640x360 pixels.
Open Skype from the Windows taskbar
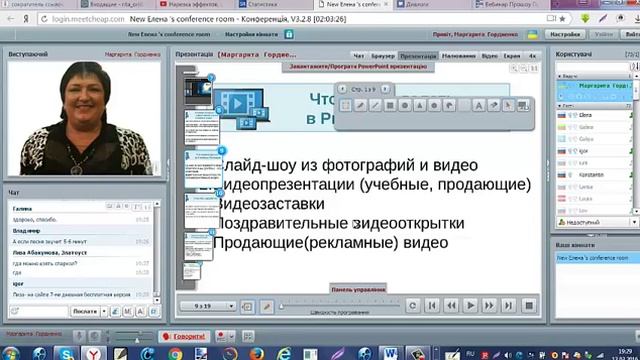pyautogui.click(x=66, y=353)
